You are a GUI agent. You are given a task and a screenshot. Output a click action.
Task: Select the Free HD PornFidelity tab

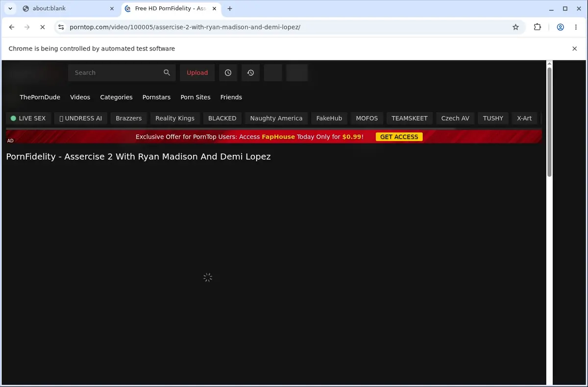point(171,8)
